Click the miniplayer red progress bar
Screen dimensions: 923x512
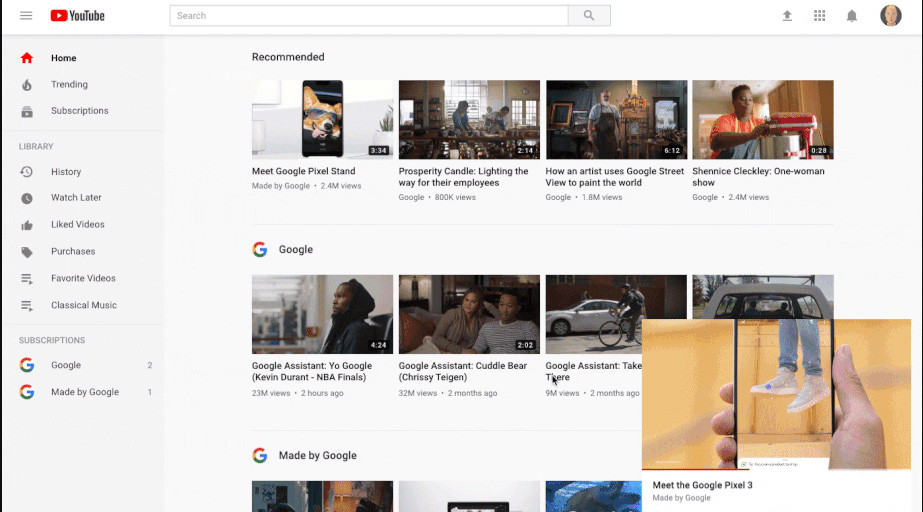(695, 469)
